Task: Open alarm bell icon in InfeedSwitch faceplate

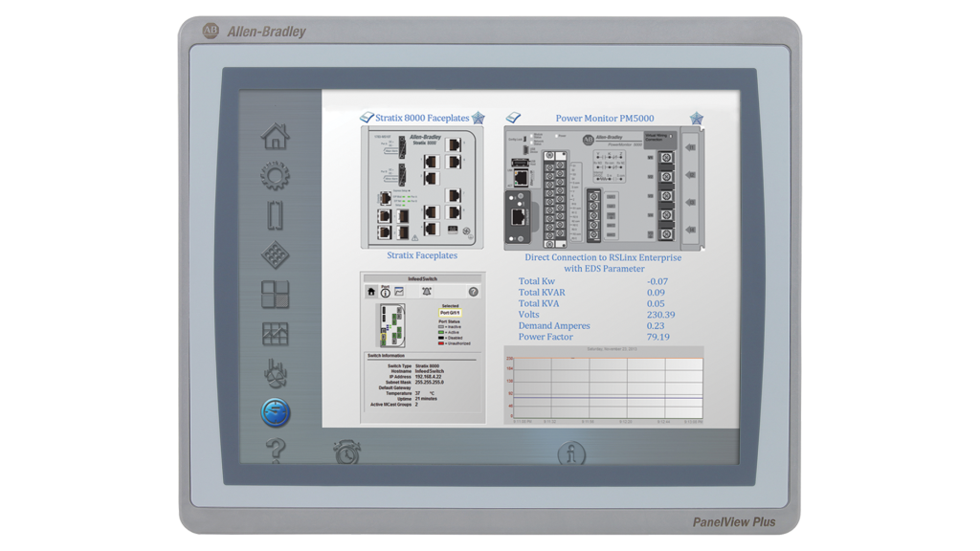Action: click(x=426, y=292)
